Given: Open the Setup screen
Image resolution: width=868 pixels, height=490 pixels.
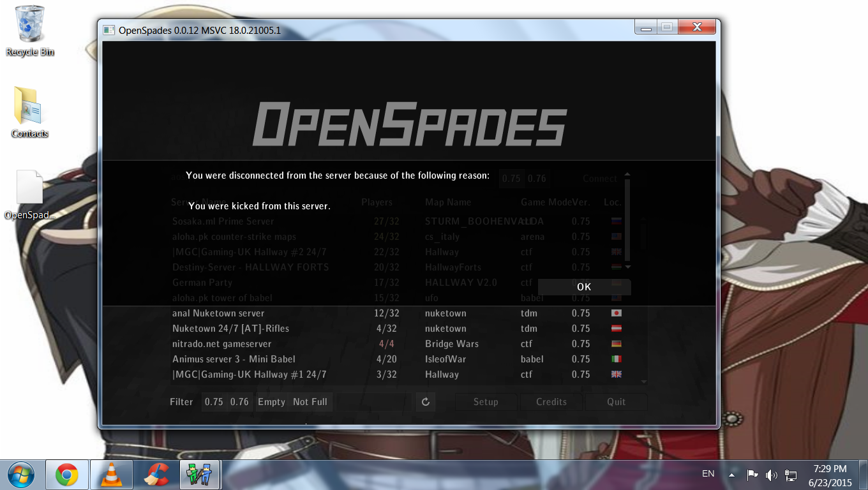Looking at the screenshot, I should [486, 401].
